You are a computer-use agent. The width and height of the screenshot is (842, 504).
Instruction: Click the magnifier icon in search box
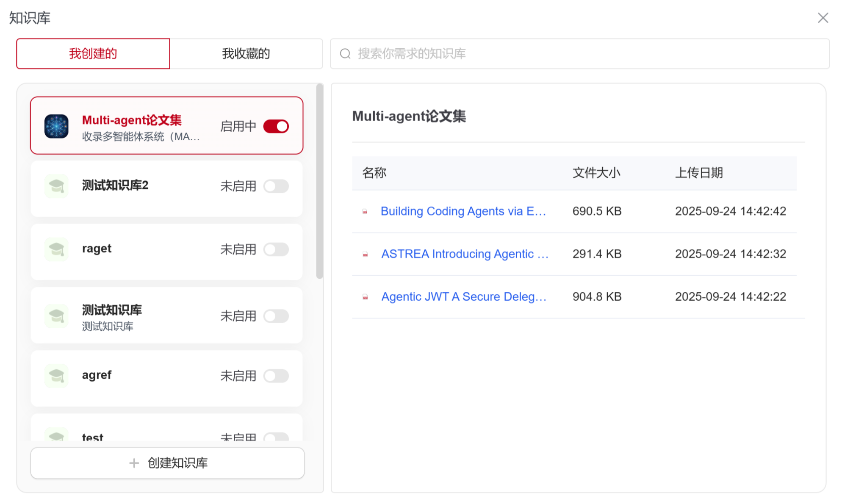click(x=345, y=54)
